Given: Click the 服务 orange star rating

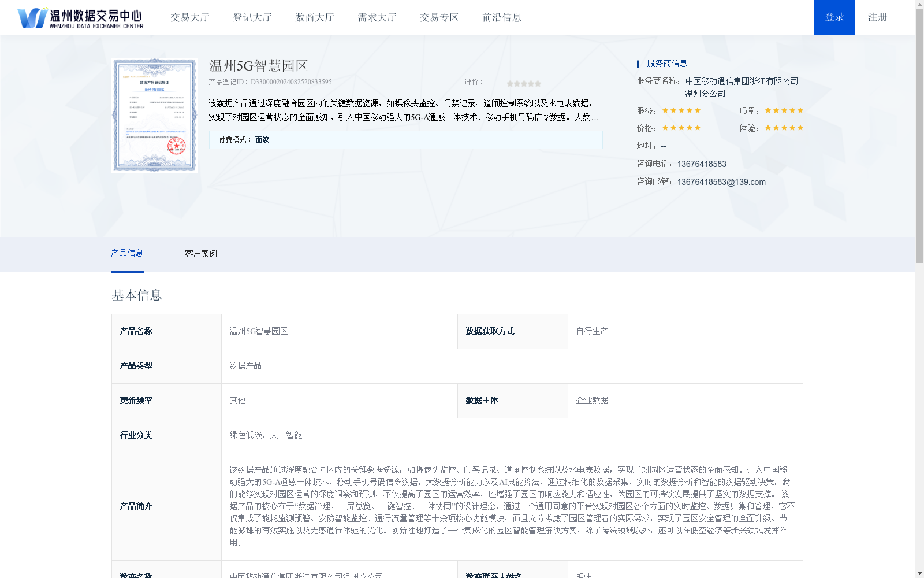Looking at the screenshot, I should tap(681, 110).
